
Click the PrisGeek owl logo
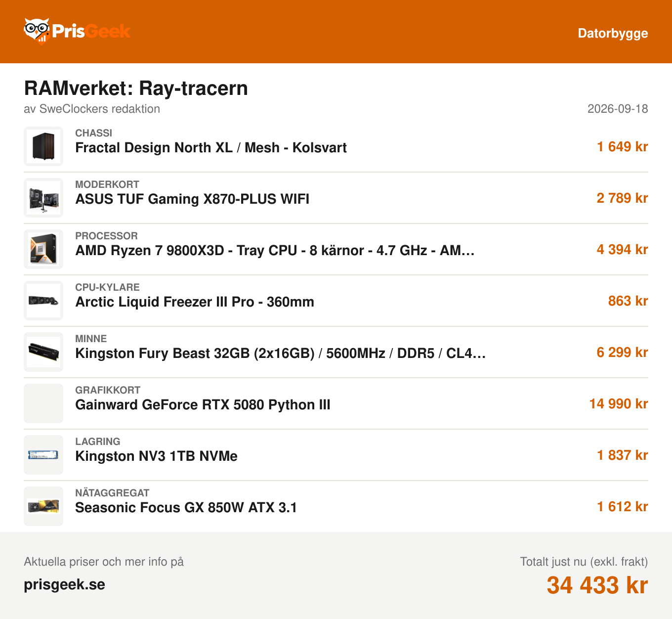tap(77, 32)
